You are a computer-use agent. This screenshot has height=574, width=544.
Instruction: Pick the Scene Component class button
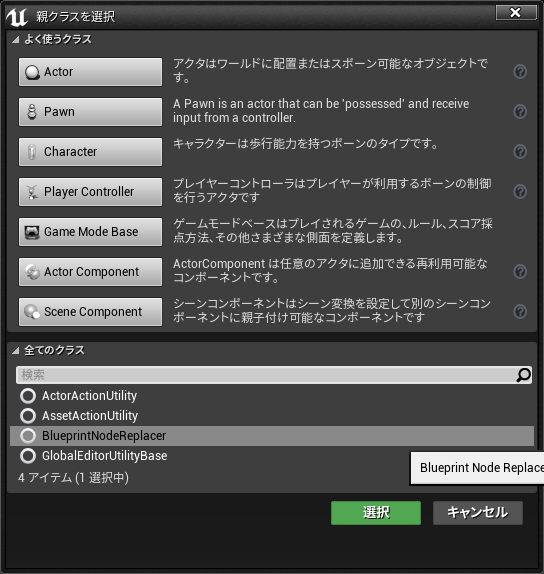pyautogui.click(x=90, y=312)
